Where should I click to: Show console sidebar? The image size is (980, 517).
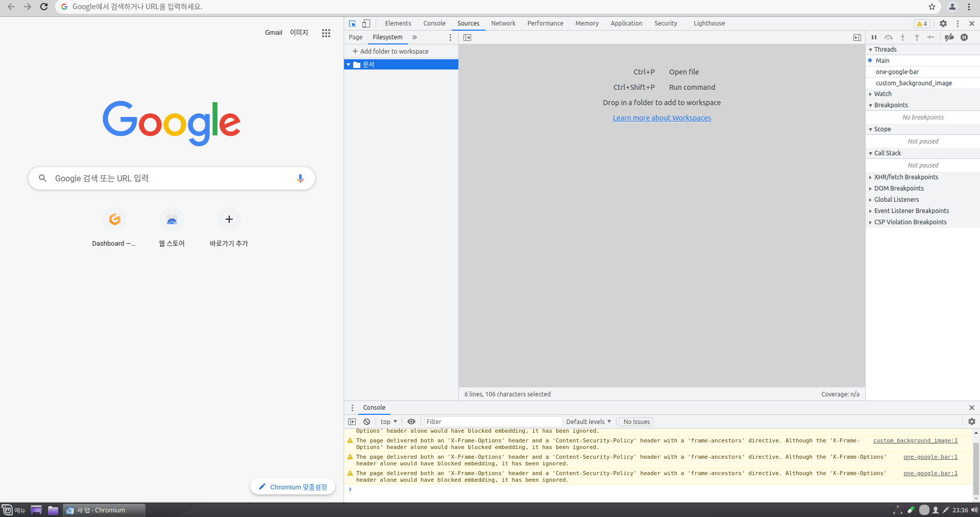(x=352, y=421)
